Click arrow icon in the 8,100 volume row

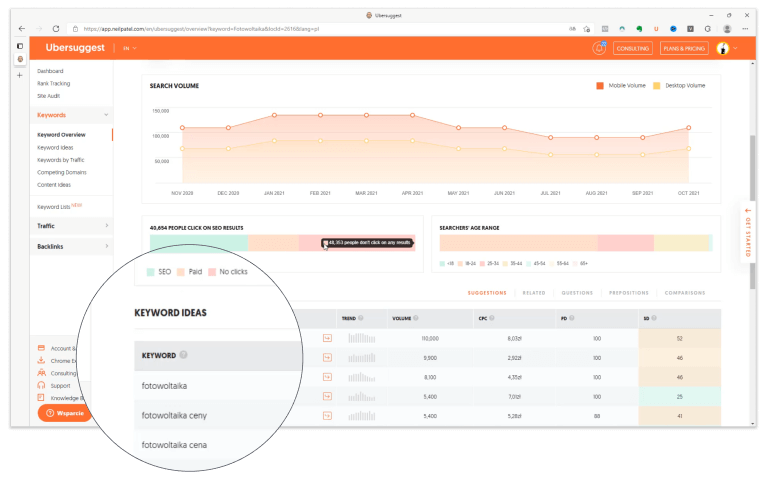(327, 377)
